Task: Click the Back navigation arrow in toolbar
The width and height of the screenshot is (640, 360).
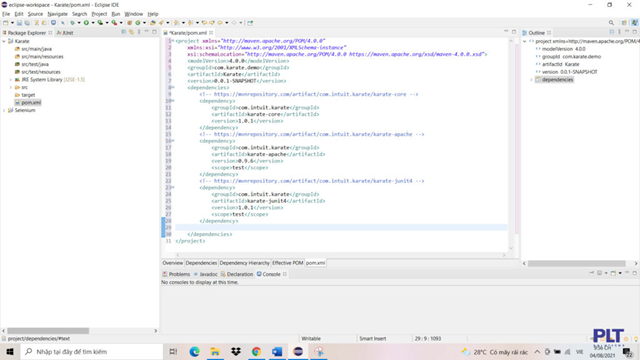Action: tap(220, 23)
